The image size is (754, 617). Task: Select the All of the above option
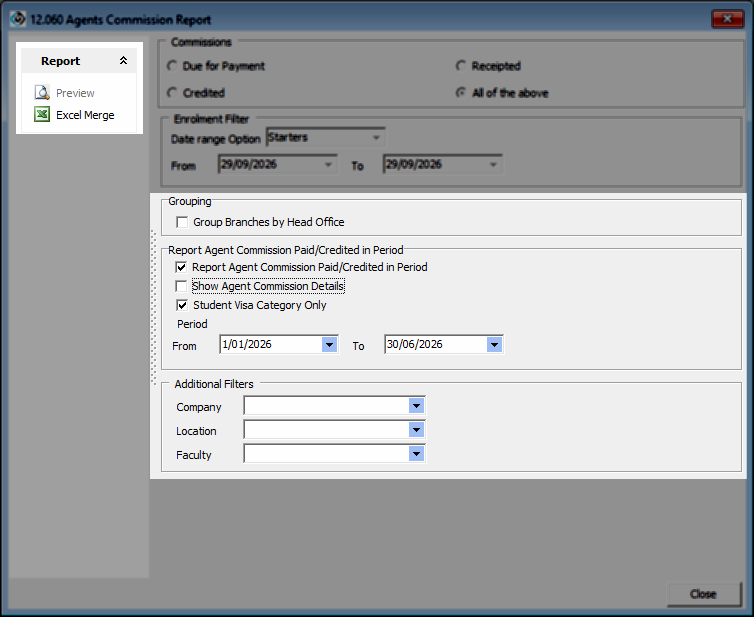pyautogui.click(x=461, y=92)
